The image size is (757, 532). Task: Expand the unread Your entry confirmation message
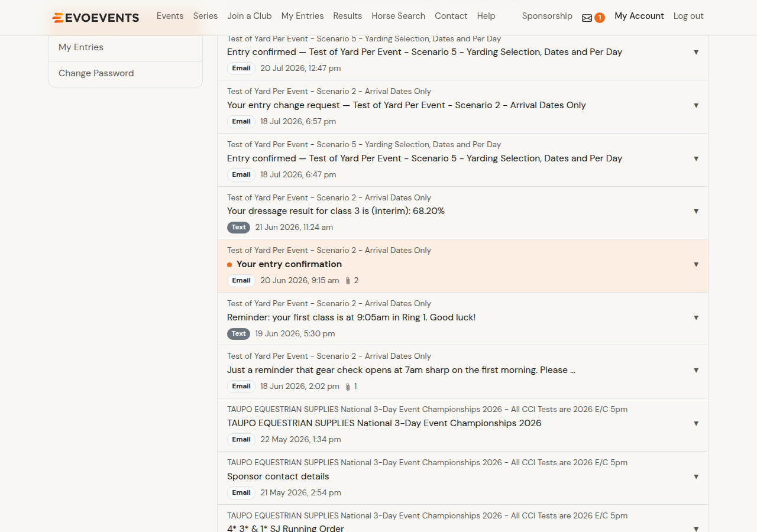point(696,264)
